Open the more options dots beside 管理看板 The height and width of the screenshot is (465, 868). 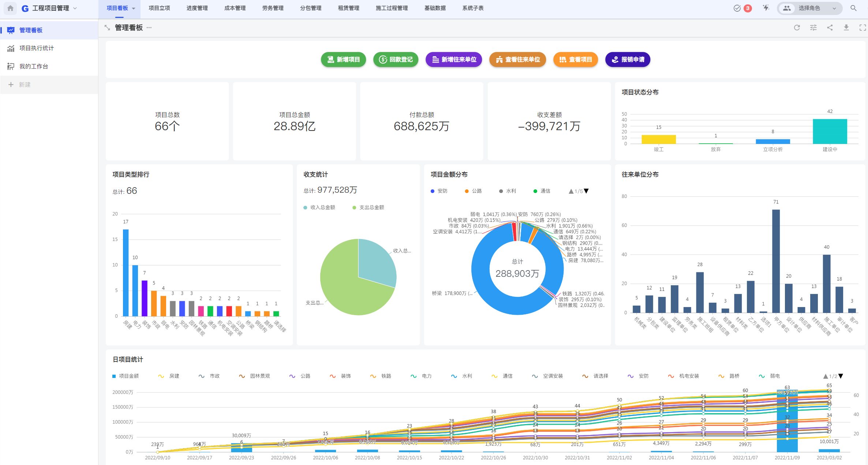pos(149,28)
